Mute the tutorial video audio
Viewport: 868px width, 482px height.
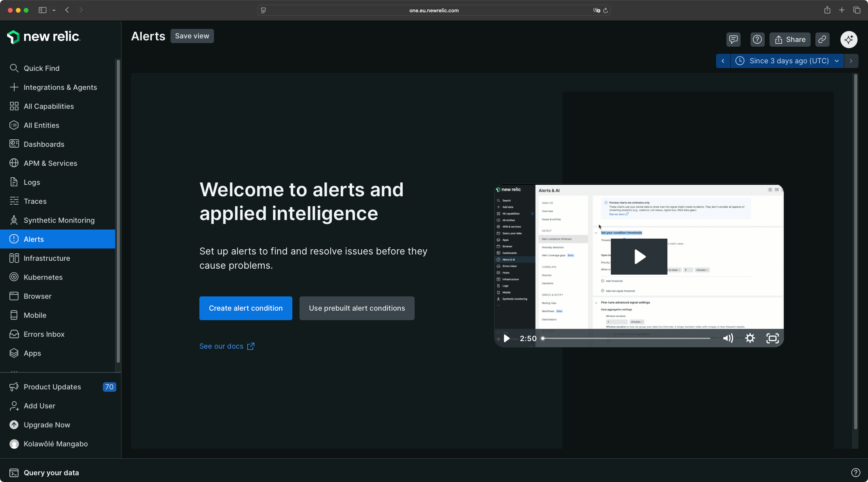click(x=728, y=338)
